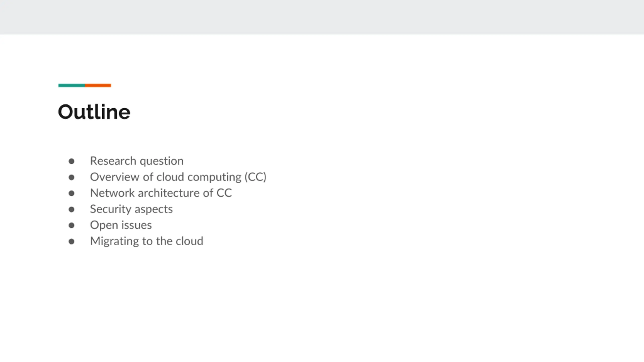Click the Open issues item
Screen dimensions: 644x362
coord(121,225)
